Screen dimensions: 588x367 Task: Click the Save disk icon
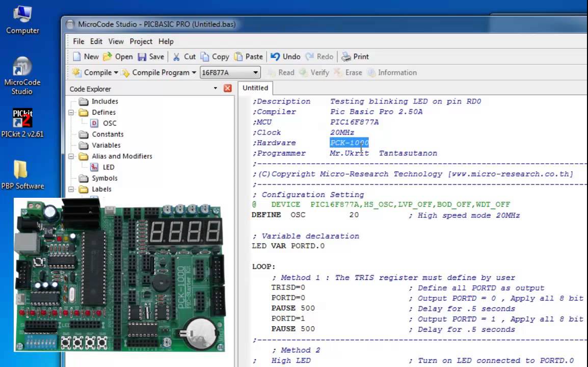(142, 57)
